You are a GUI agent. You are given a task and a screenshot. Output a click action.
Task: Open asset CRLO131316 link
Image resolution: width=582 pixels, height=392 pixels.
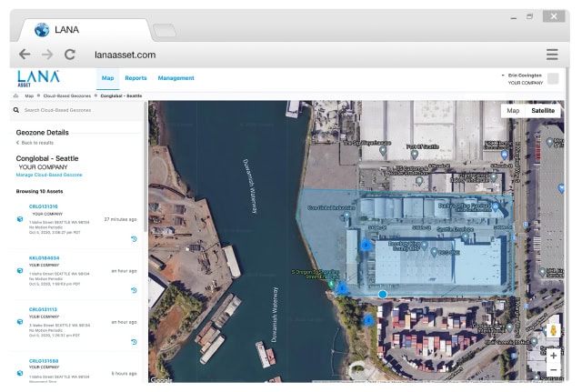43,206
